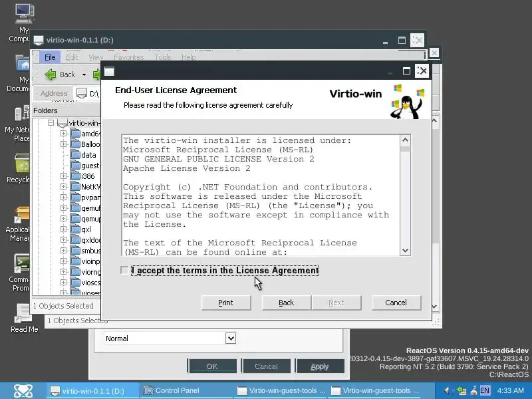Viewport: 532px width, 399px height.
Task: Select the vioscsi folder icon
Action: click(x=75, y=282)
